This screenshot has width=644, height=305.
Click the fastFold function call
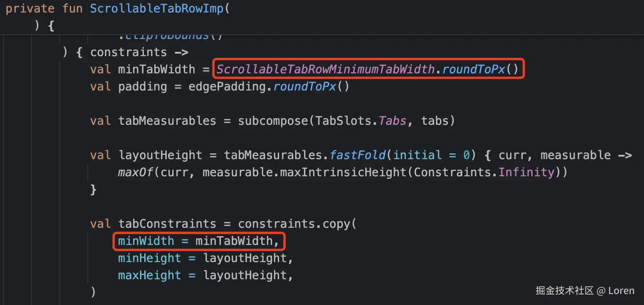(x=357, y=155)
